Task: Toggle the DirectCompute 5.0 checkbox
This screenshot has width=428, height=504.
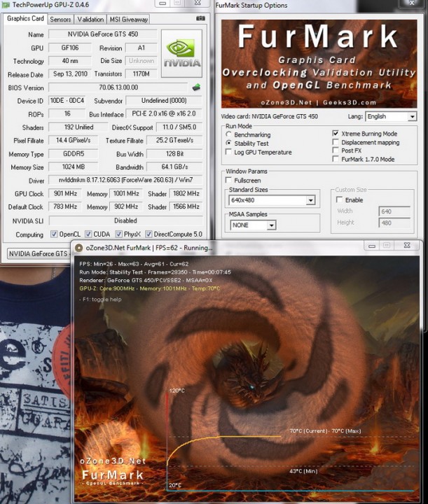Action: [149, 234]
